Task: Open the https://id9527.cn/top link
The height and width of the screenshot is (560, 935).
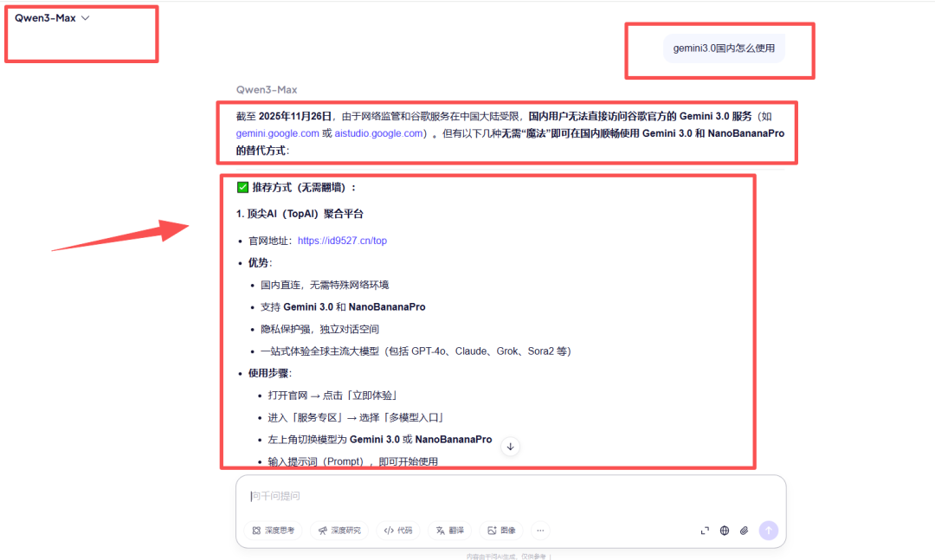Action: click(x=342, y=241)
